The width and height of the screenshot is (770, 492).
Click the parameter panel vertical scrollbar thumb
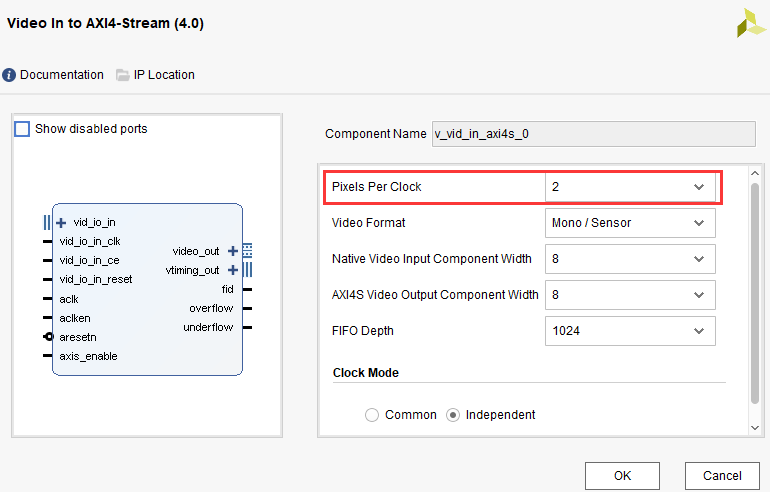pos(755,290)
